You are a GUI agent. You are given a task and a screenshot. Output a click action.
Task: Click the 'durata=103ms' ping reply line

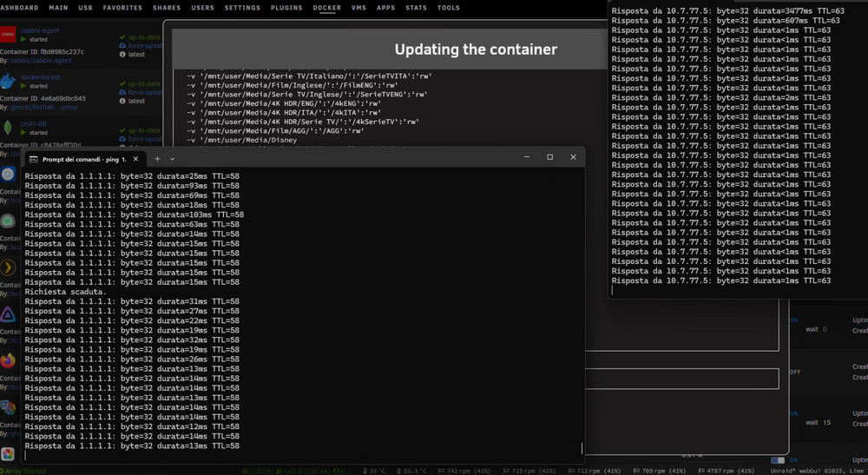[135, 214]
